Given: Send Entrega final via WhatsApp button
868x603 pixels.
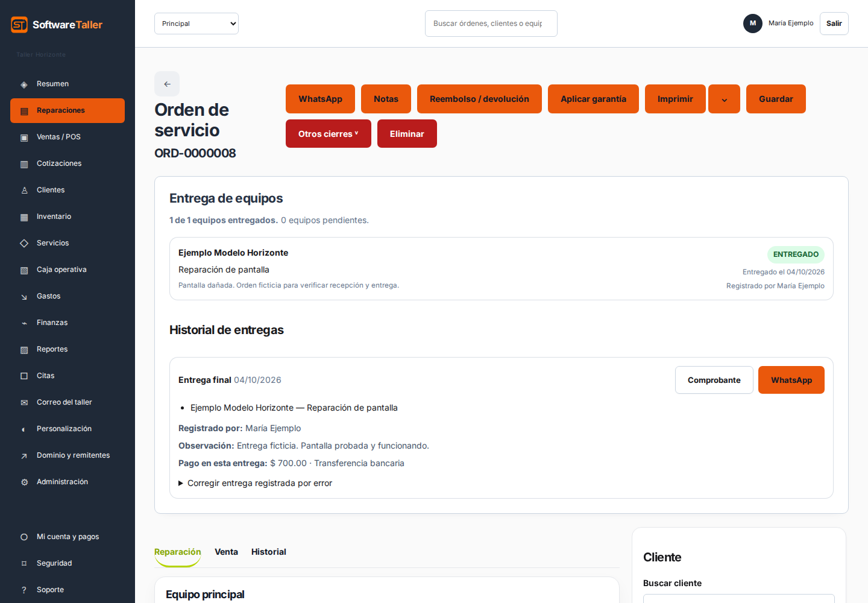Looking at the screenshot, I should click(791, 380).
